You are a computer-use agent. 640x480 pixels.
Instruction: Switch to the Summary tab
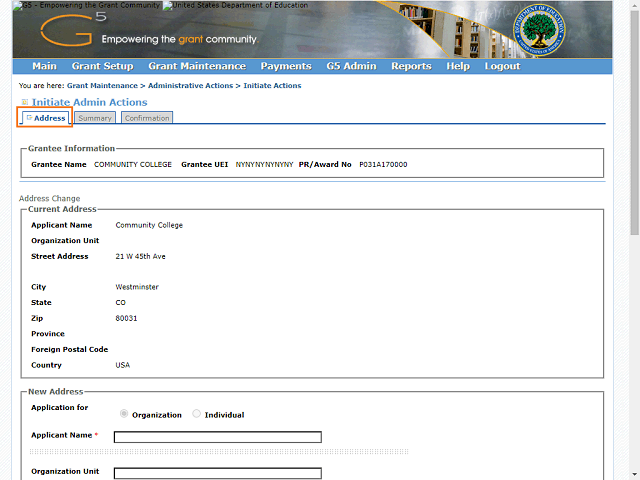tap(95, 118)
